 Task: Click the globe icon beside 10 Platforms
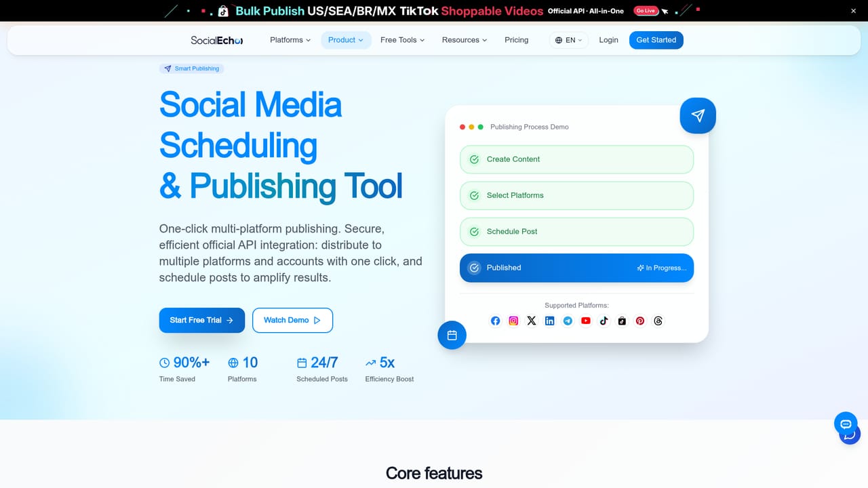pos(233,363)
